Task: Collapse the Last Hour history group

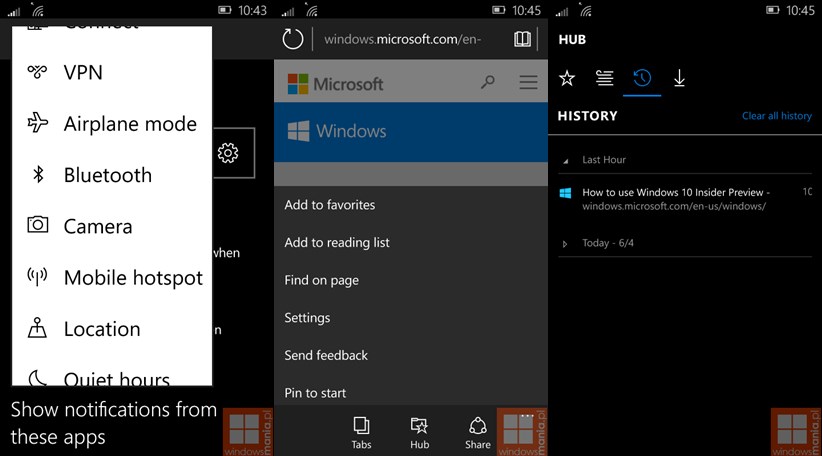Action: click(x=565, y=161)
